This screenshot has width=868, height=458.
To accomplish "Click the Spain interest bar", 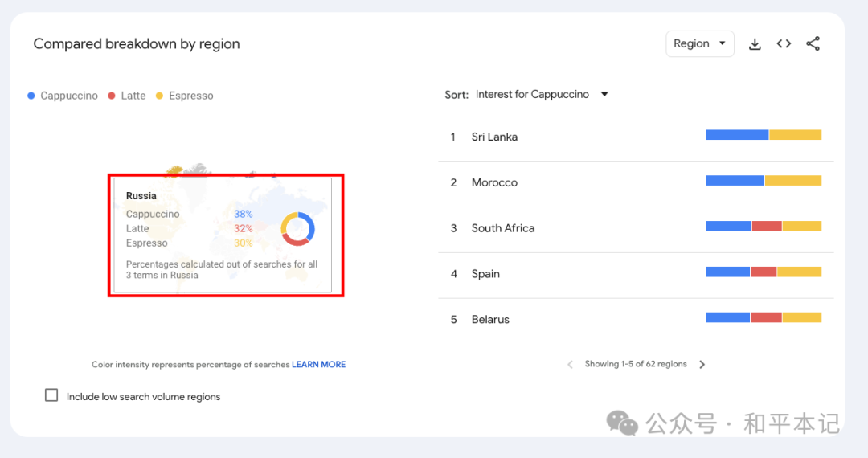I will tap(764, 272).
